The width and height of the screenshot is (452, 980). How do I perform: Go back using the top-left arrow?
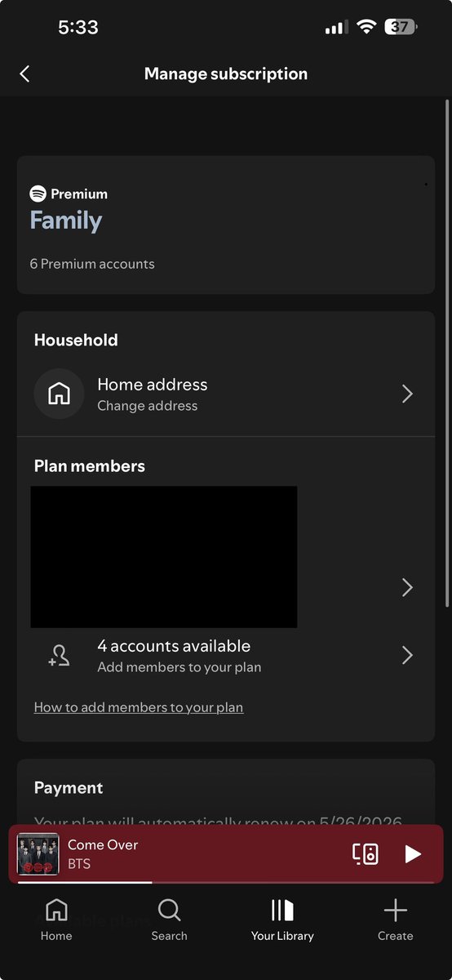click(x=24, y=73)
